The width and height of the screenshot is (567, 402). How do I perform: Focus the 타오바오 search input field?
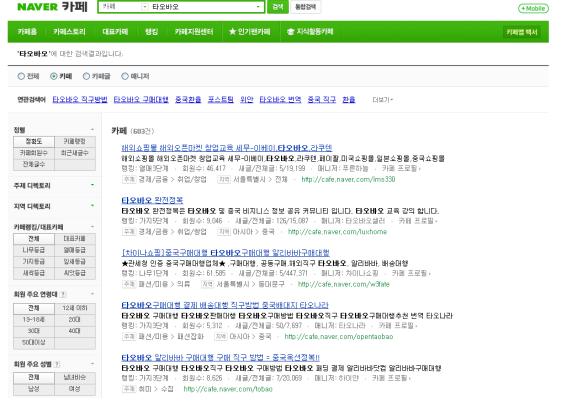pyautogui.click(x=202, y=7)
